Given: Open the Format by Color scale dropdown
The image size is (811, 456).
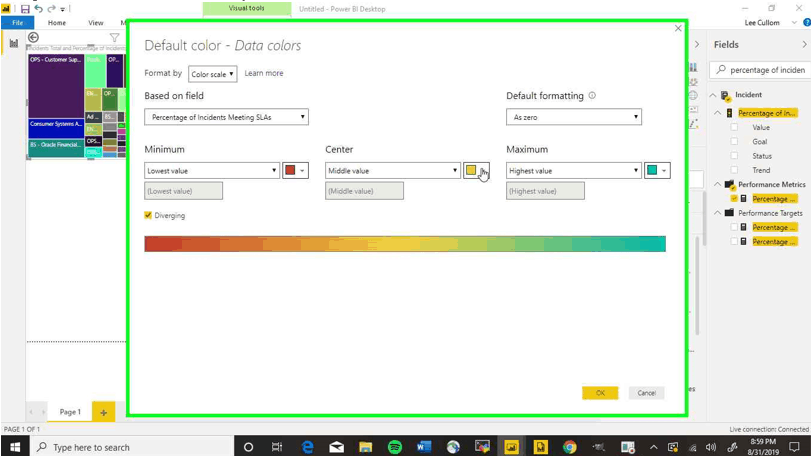Looking at the screenshot, I should click(212, 74).
